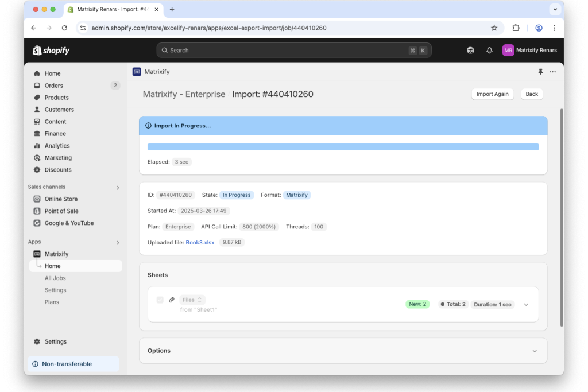Bookmark this page with the star icon

click(494, 28)
